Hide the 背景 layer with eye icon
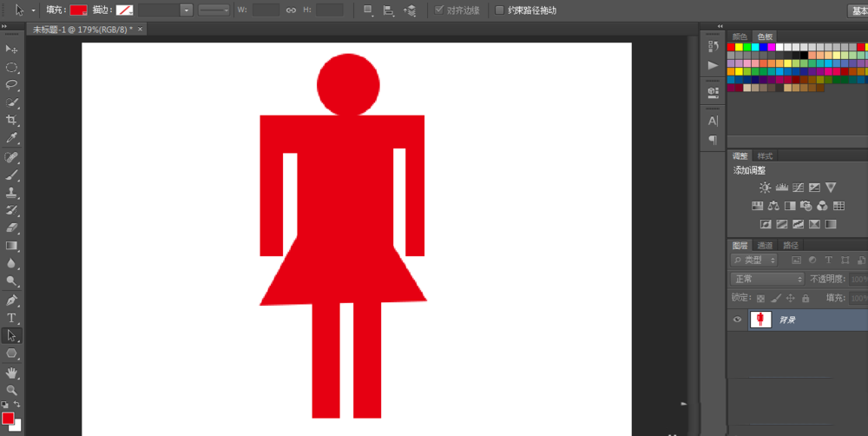 click(737, 320)
